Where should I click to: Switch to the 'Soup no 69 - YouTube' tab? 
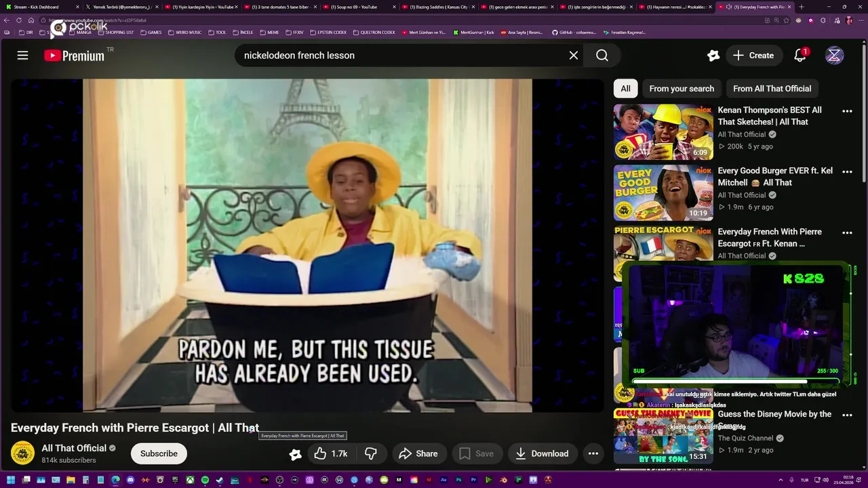click(x=358, y=7)
